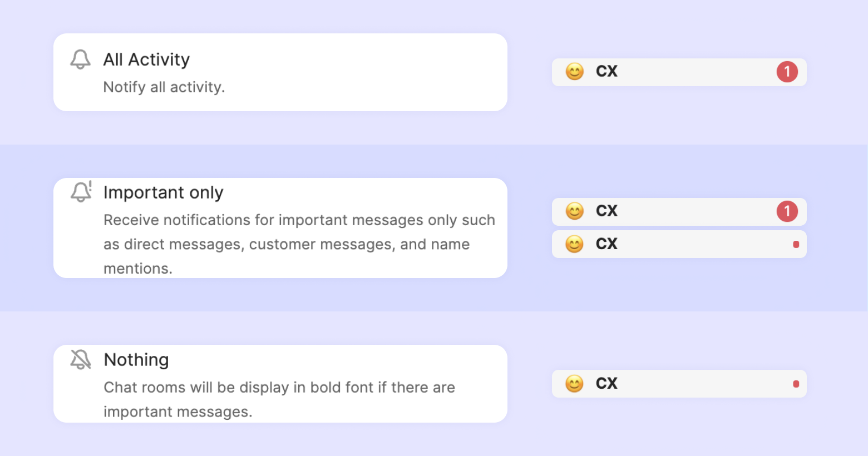This screenshot has width=868, height=456.
Task: Click the red dot in the CX row beside Nothing
Action: coord(796,384)
